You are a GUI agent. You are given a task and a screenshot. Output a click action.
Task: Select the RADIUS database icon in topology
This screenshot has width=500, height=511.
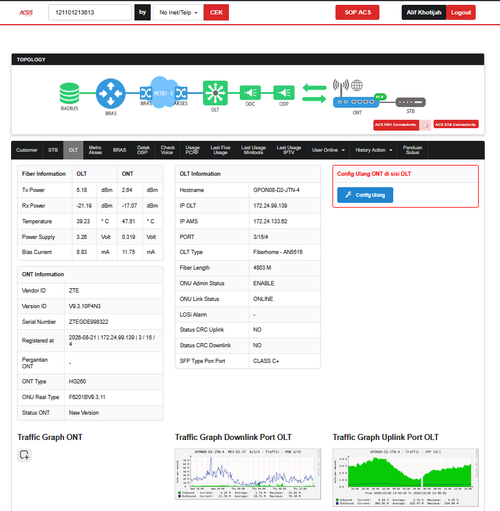(x=69, y=93)
